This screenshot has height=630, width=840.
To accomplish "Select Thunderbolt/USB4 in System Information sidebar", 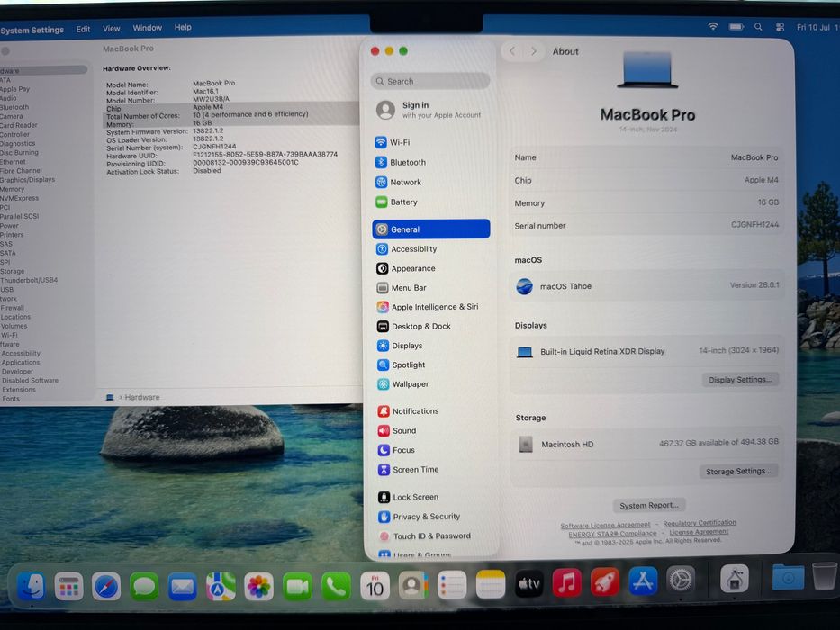I will point(29,280).
